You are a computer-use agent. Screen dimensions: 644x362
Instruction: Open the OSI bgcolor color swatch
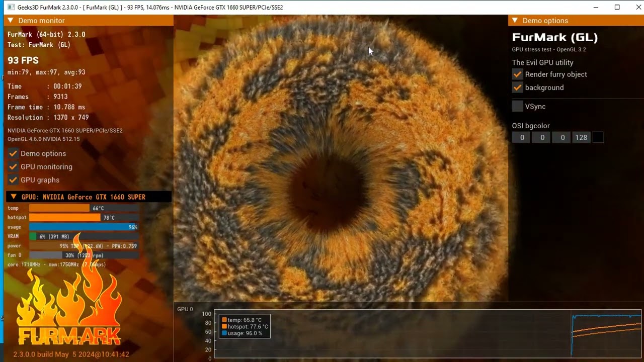[598, 137]
